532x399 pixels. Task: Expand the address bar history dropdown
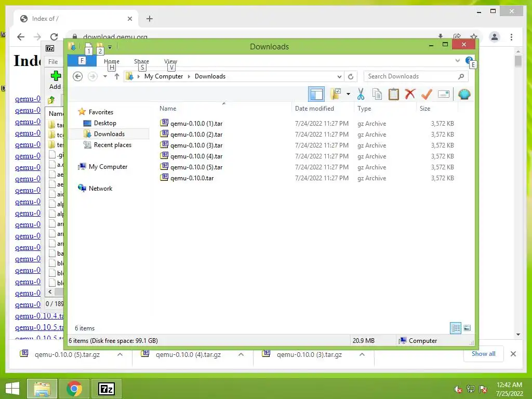pyautogui.click(x=339, y=77)
